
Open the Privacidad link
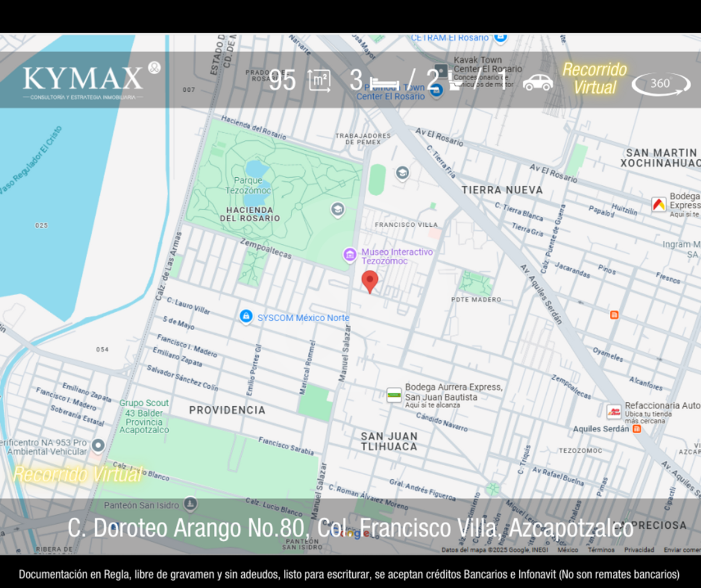639,550
